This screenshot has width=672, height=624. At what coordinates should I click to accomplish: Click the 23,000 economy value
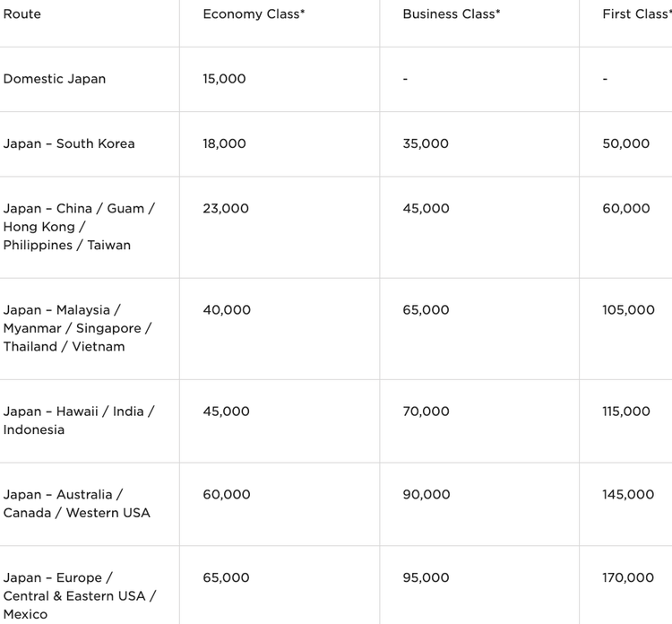(x=226, y=209)
